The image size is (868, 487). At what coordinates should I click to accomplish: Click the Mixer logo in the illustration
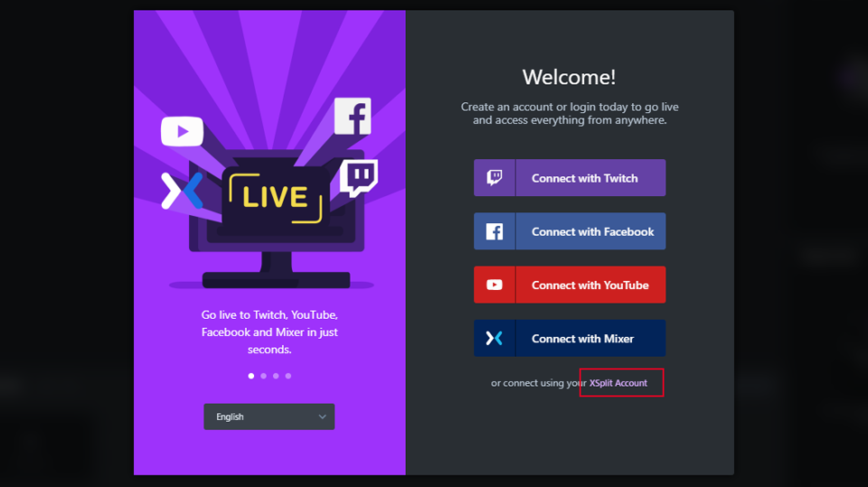coord(182,191)
